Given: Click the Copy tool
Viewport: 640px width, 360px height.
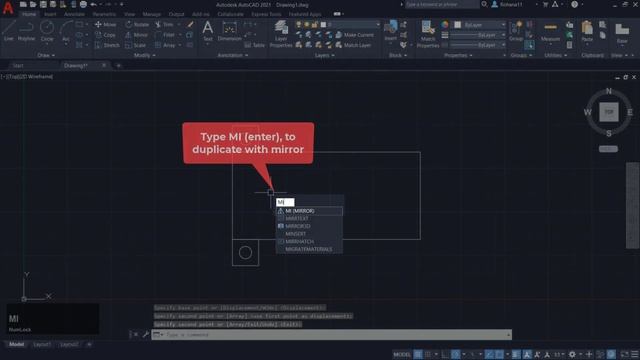Looking at the screenshot, I should 105,35.
